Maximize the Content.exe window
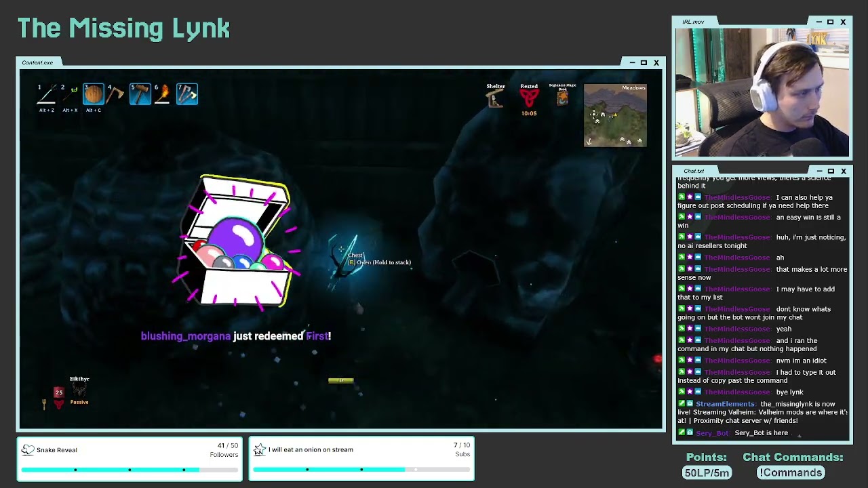The image size is (868, 488). (644, 62)
